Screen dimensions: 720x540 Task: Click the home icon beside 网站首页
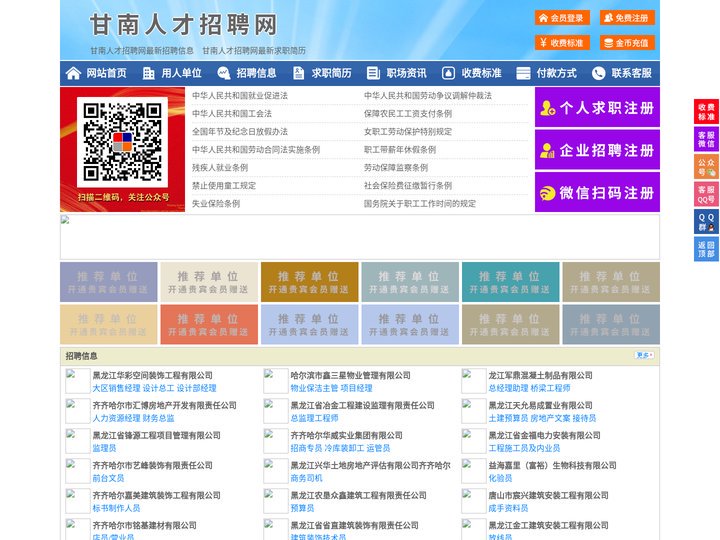click(73, 73)
